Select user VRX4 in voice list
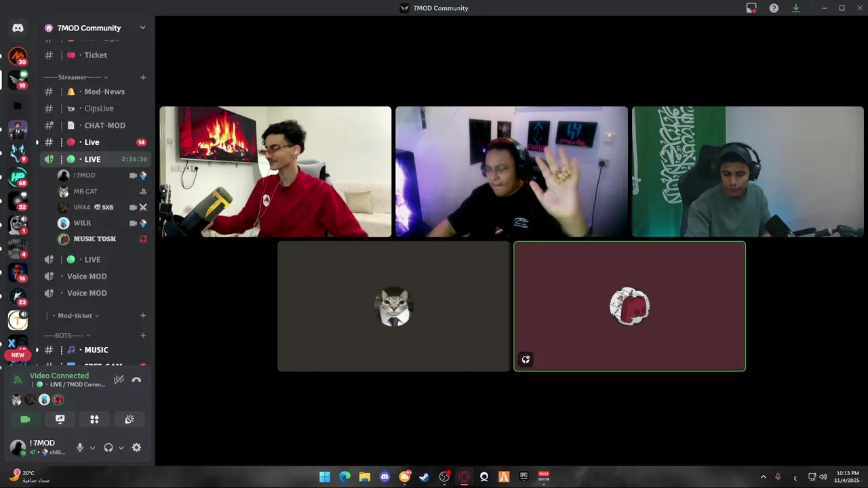The width and height of the screenshot is (868, 488). pyautogui.click(x=102, y=207)
